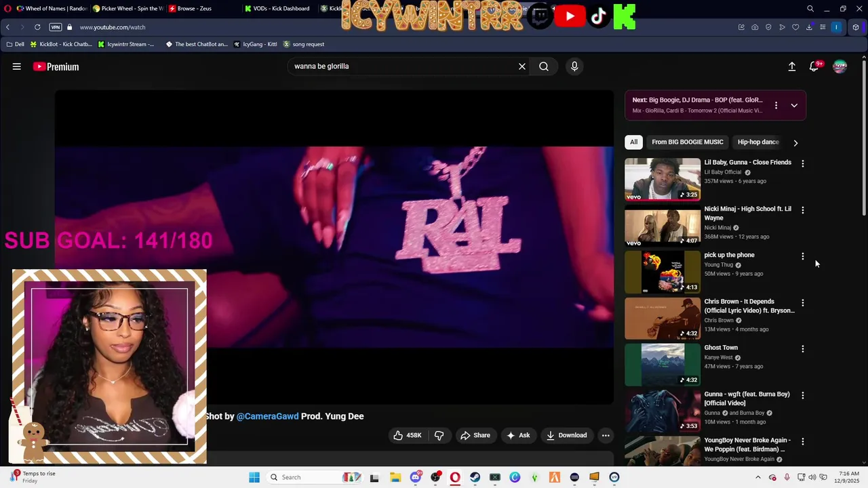Click the Windows taskbar Search box
This screenshot has height=488, width=868.
315,477
